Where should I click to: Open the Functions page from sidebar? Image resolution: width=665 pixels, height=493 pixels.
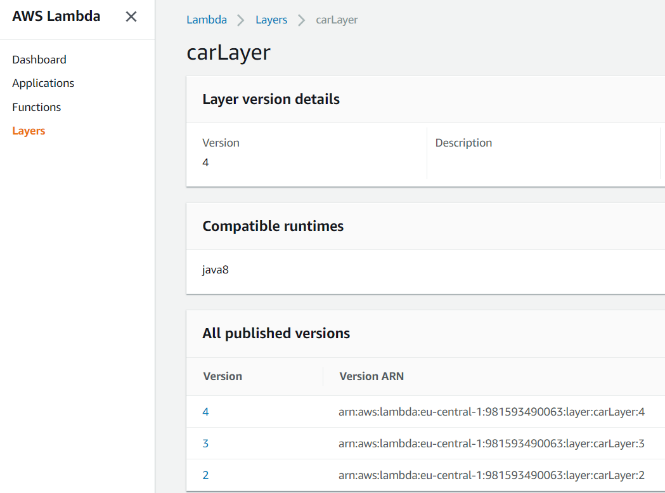36,107
